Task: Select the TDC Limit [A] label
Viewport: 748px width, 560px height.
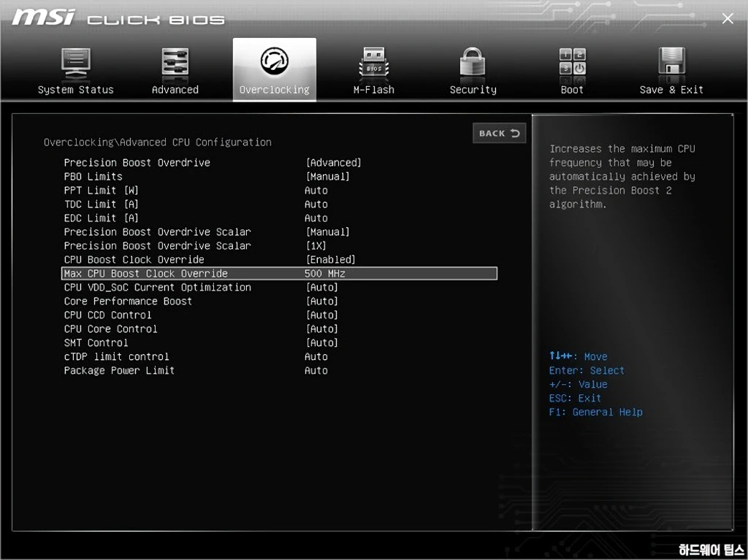Action: pos(101,204)
